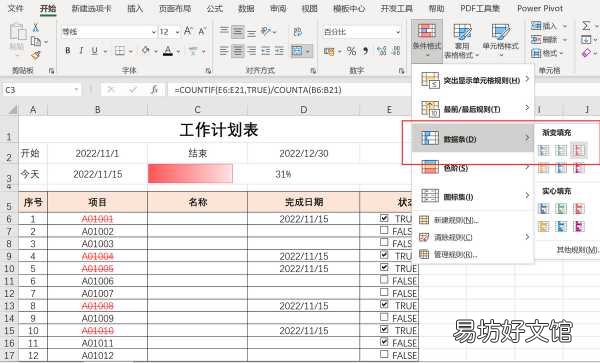This screenshot has height=363, width=600.
Task: Toggle Underline formatting
Action: click(x=95, y=50)
